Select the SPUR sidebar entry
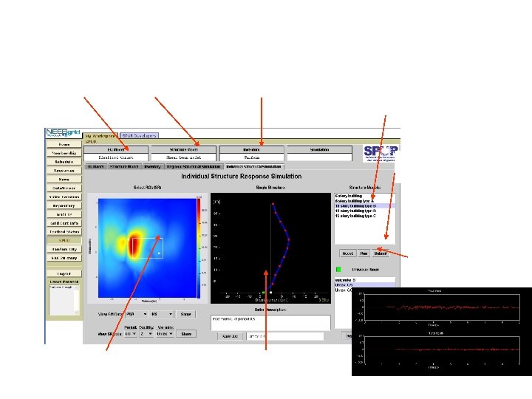The width and height of the screenshot is (532, 399). pyautogui.click(x=64, y=240)
